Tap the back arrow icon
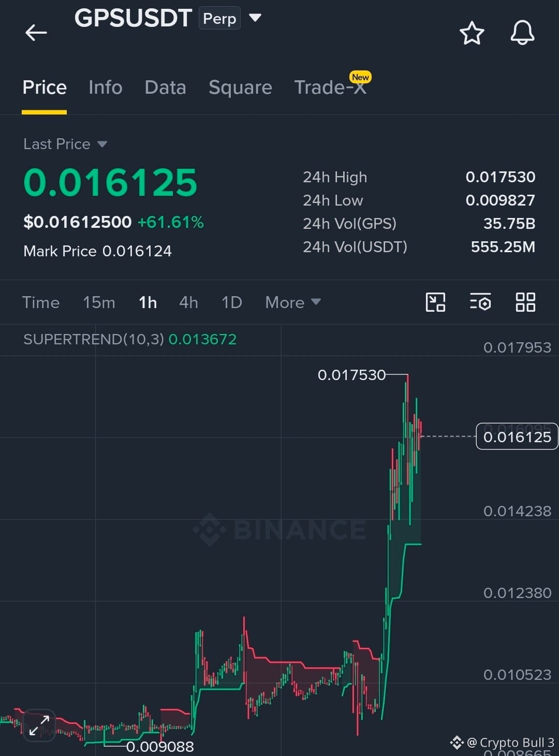 click(36, 33)
